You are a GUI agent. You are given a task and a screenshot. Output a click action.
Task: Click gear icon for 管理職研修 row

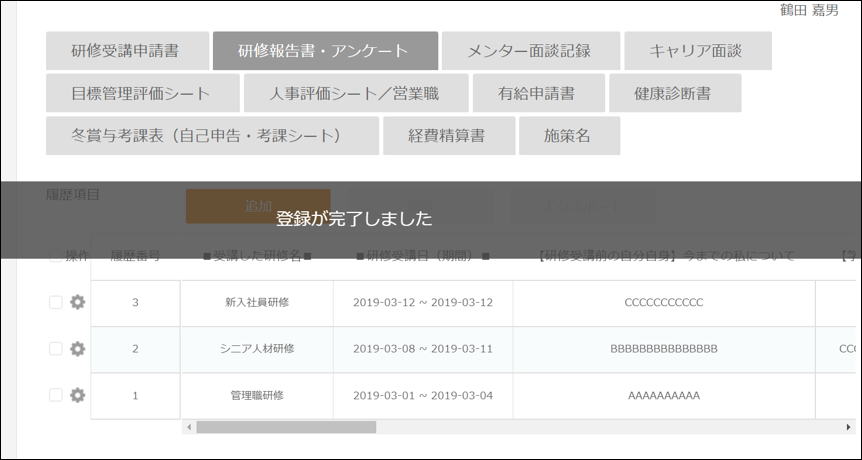tap(77, 395)
